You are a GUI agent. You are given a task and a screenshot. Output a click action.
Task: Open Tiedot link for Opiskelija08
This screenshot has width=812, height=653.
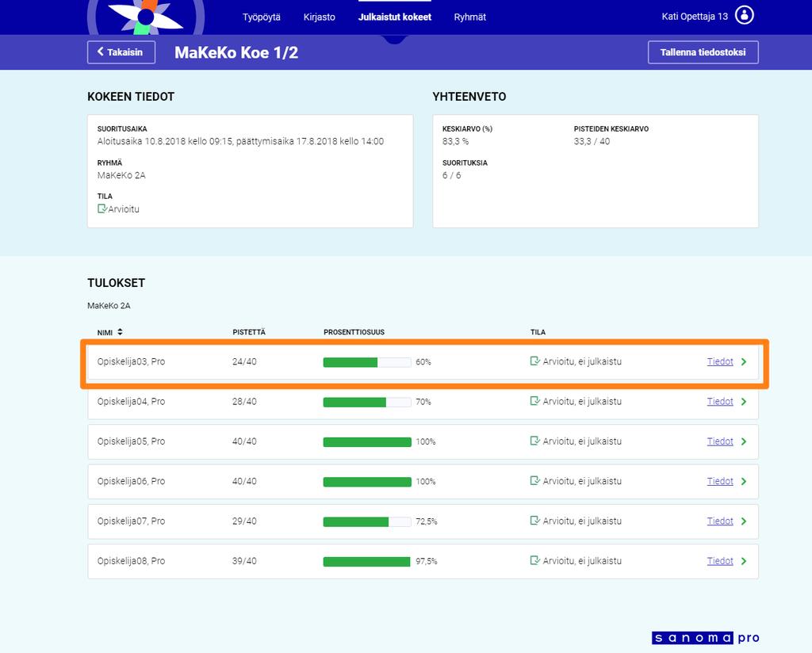point(720,561)
